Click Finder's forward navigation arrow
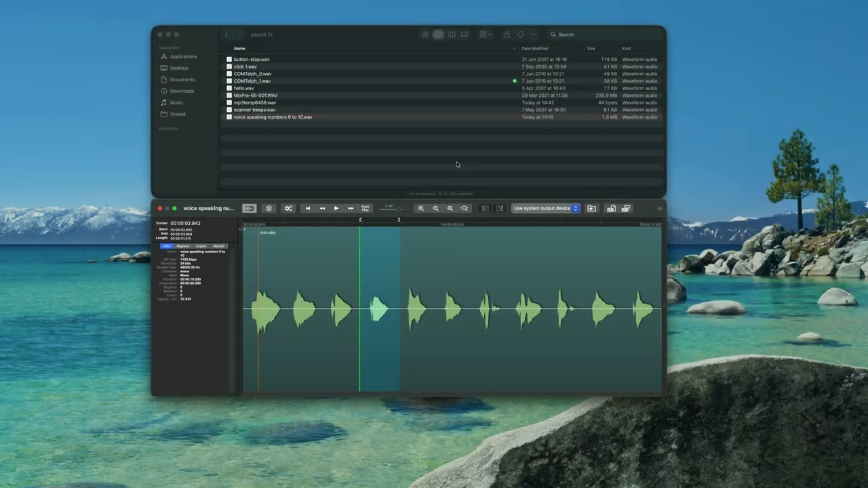868x488 pixels. 239,35
